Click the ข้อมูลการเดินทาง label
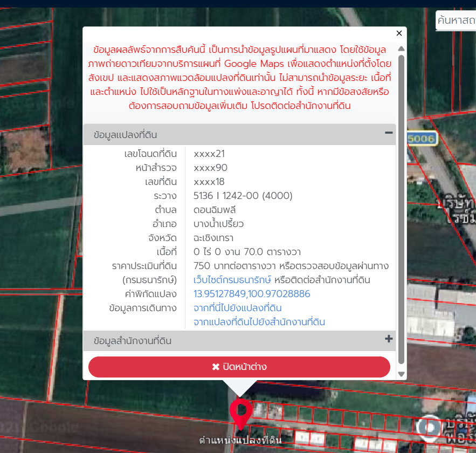Screen dimensions: 476x453 [x=143, y=307]
